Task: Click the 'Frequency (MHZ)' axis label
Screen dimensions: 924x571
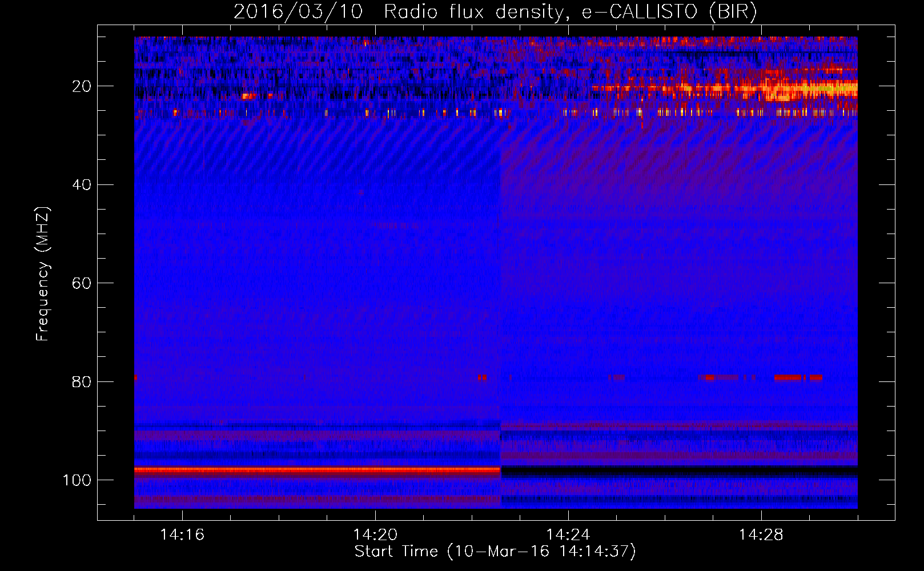Action: click(43, 274)
